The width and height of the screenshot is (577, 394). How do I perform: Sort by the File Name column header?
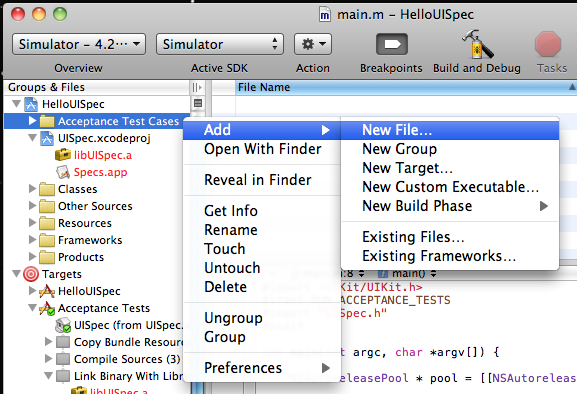(x=406, y=88)
